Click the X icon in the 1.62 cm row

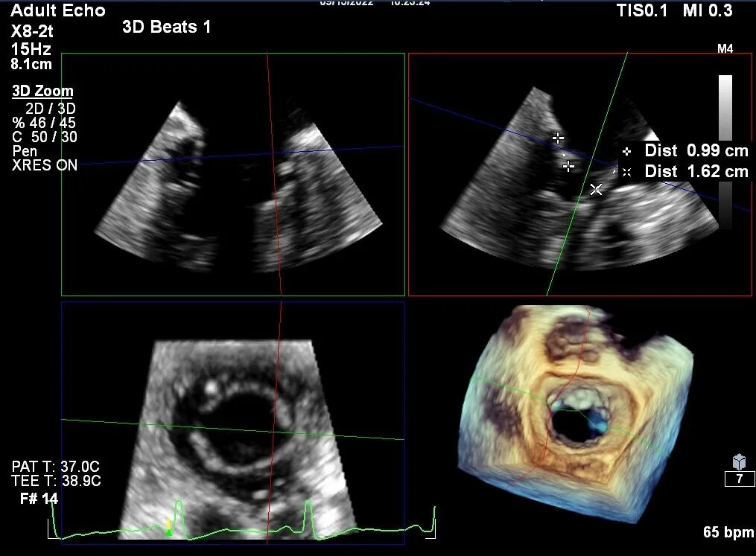[x=626, y=172]
